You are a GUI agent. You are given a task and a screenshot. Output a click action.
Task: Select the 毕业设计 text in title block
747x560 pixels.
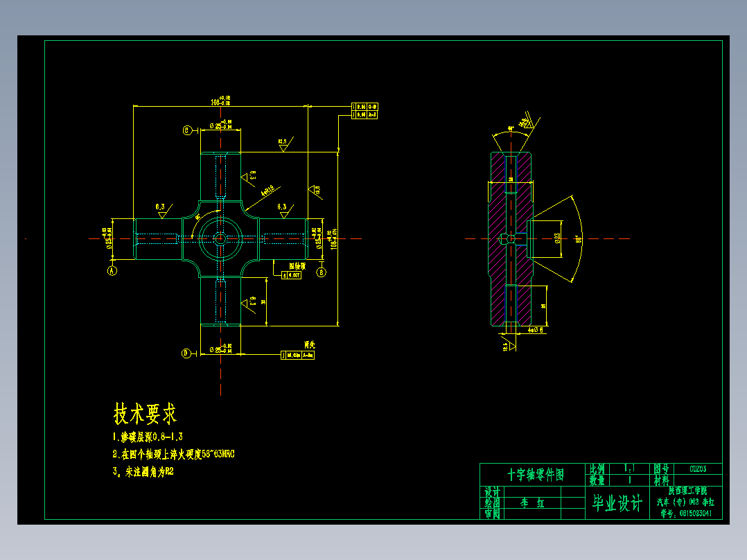click(617, 502)
